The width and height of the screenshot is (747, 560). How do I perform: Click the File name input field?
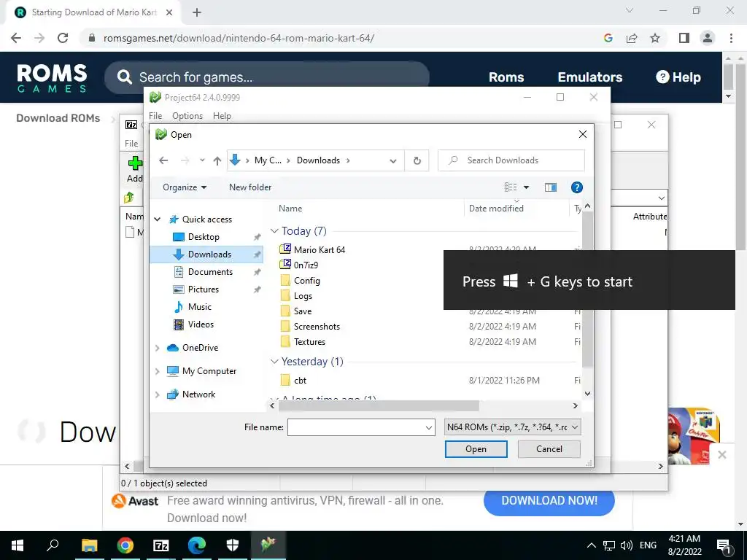tap(355, 427)
